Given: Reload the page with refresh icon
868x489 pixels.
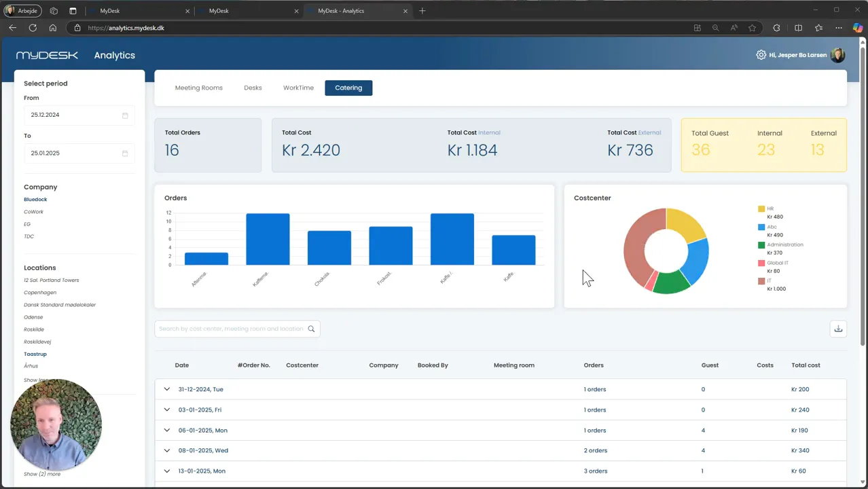Looking at the screenshot, I should point(33,28).
